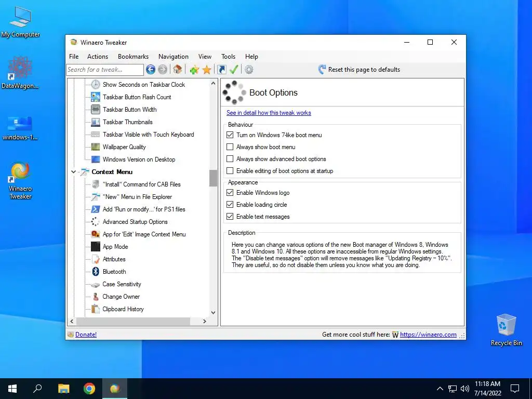Uncheck Enable loading circle
The width and height of the screenshot is (532, 399).
(230, 205)
